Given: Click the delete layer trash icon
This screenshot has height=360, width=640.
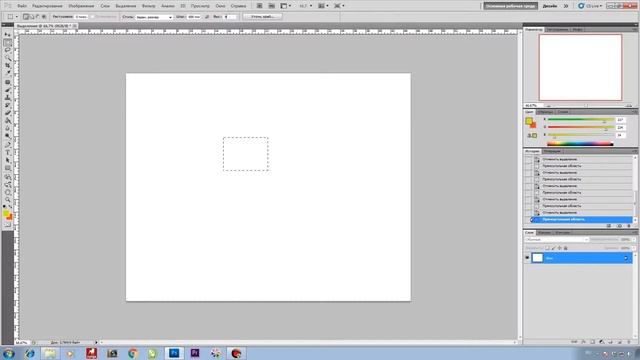Looking at the screenshot, I should (629, 342).
